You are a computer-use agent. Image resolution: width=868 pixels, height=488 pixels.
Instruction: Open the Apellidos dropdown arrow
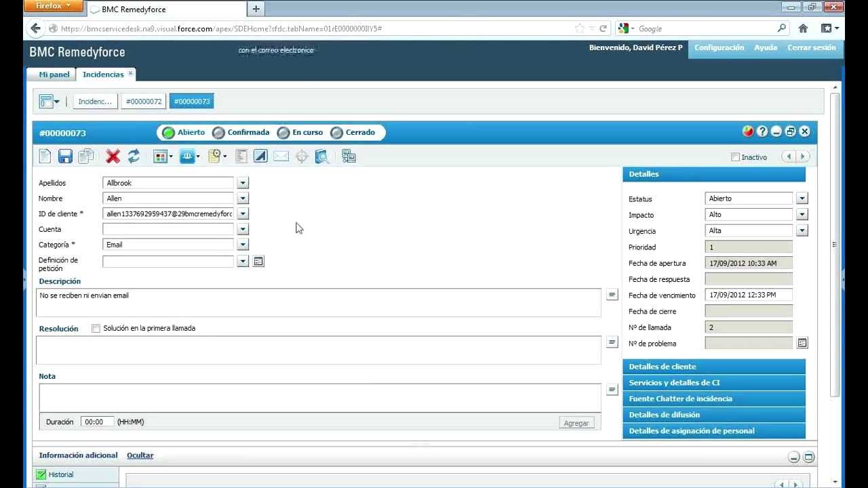243,183
